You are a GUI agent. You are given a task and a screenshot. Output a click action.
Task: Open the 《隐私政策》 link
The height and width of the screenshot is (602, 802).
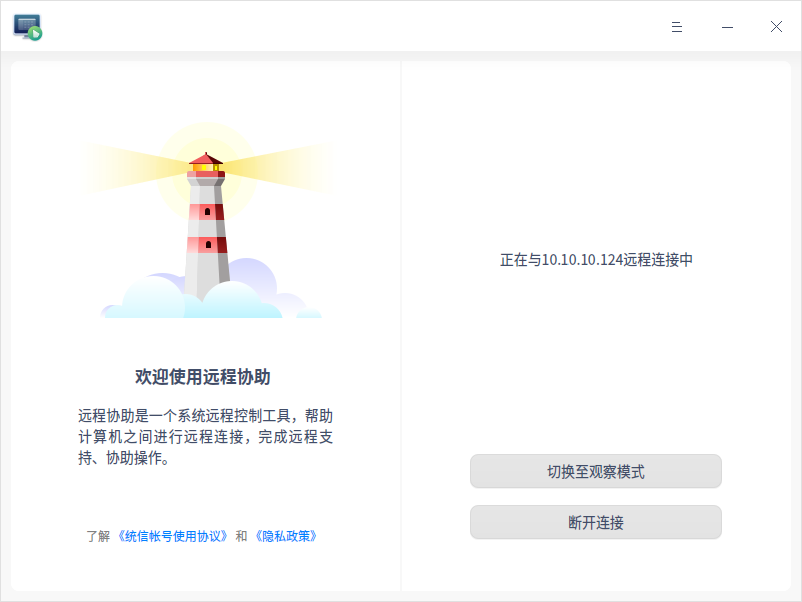[x=286, y=536]
